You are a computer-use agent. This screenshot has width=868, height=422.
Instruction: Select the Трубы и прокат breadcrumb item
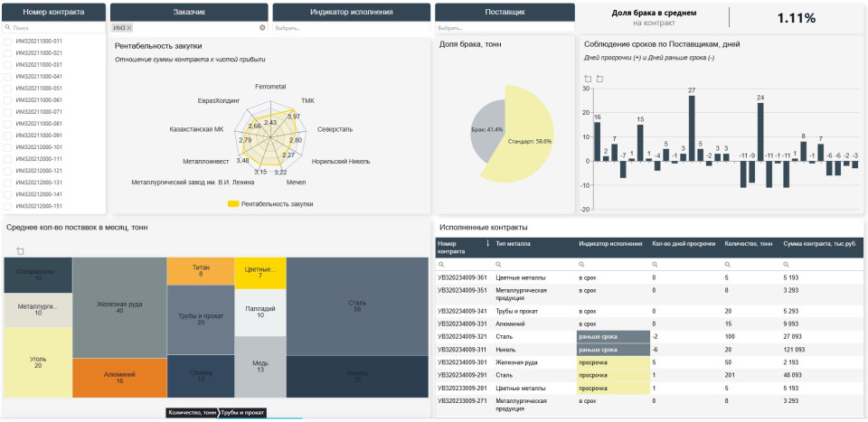[x=242, y=412]
